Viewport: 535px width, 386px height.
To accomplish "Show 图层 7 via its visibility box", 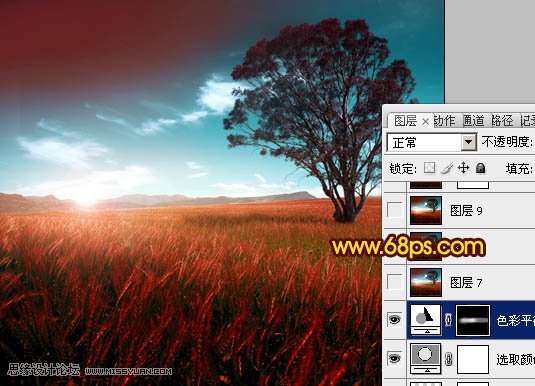I will click(x=394, y=282).
